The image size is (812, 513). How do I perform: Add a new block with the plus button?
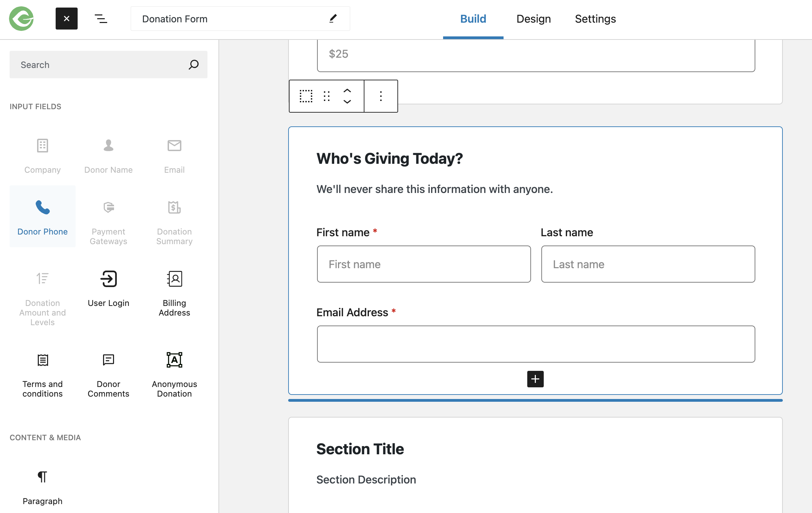click(x=535, y=379)
